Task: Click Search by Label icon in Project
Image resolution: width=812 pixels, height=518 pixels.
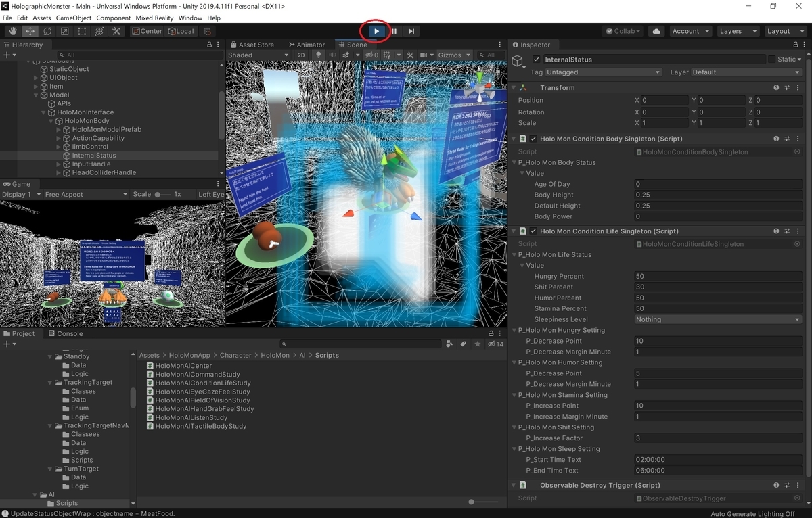Action: (x=464, y=344)
